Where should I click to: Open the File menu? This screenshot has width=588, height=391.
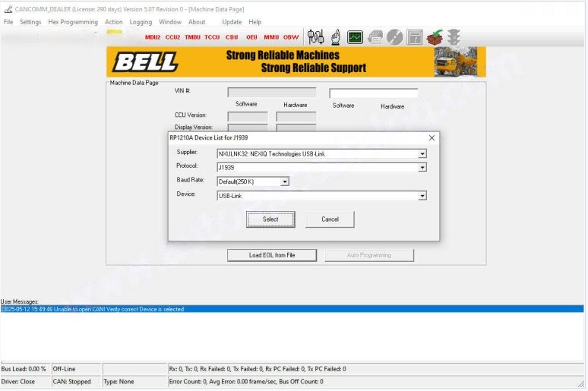coord(8,22)
